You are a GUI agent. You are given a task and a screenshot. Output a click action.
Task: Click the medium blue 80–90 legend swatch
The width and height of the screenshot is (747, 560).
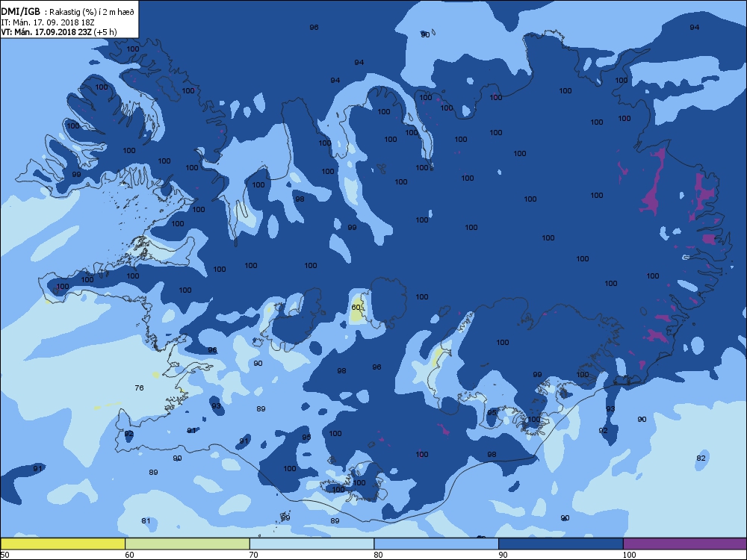coord(436,544)
